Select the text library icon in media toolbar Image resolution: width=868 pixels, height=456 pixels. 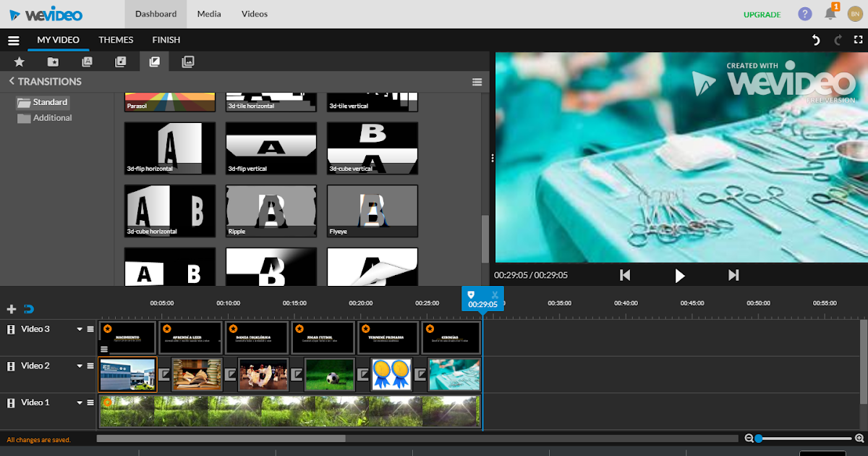[88, 62]
